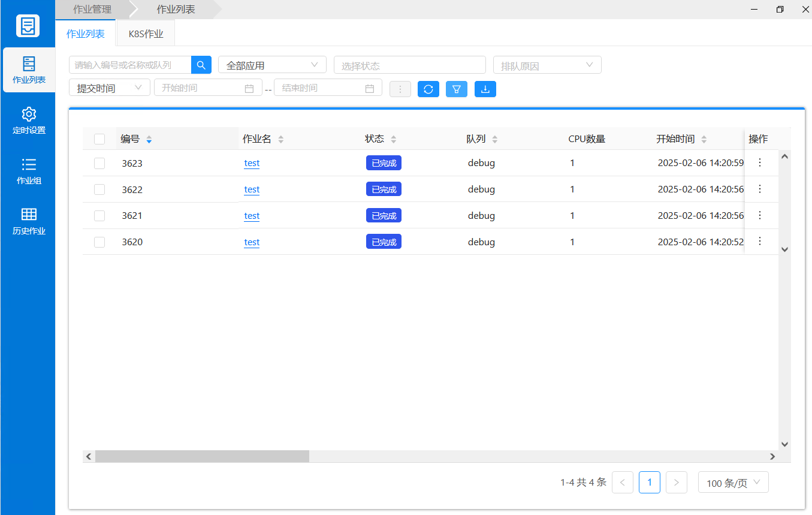Click start time 2025-02-06 14:20:59
This screenshot has width=812, height=515.
coord(701,163)
